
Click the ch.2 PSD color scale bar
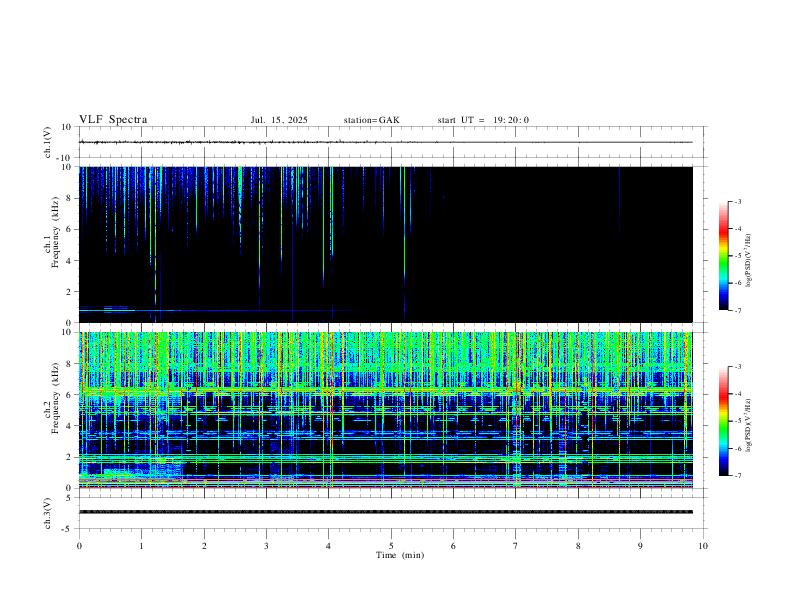(x=723, y=421)
